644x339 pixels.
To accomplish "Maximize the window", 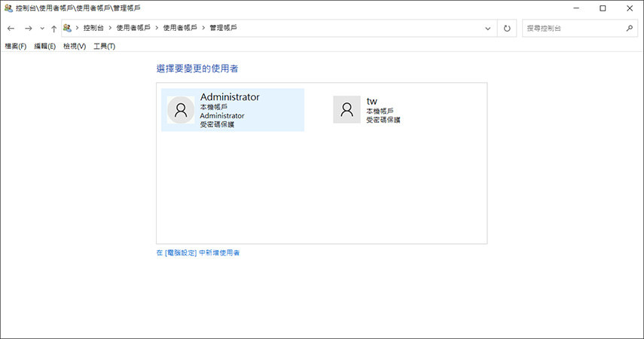I will pos(603,8).
